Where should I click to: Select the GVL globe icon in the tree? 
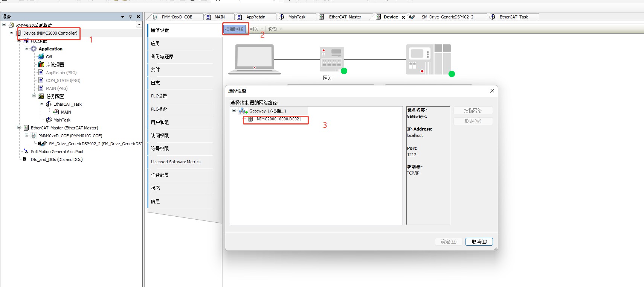pyautogui.click(x=41, y=56)
